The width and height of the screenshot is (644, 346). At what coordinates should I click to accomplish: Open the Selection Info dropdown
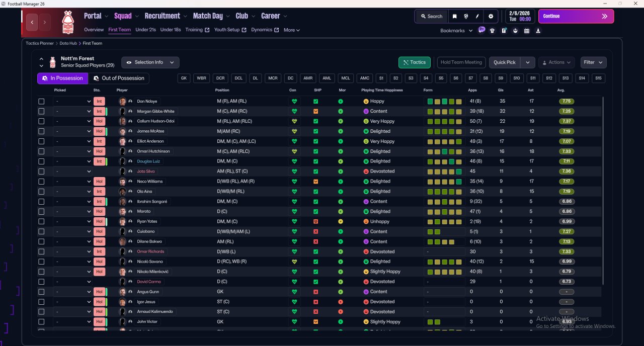(x=150, y=62)
